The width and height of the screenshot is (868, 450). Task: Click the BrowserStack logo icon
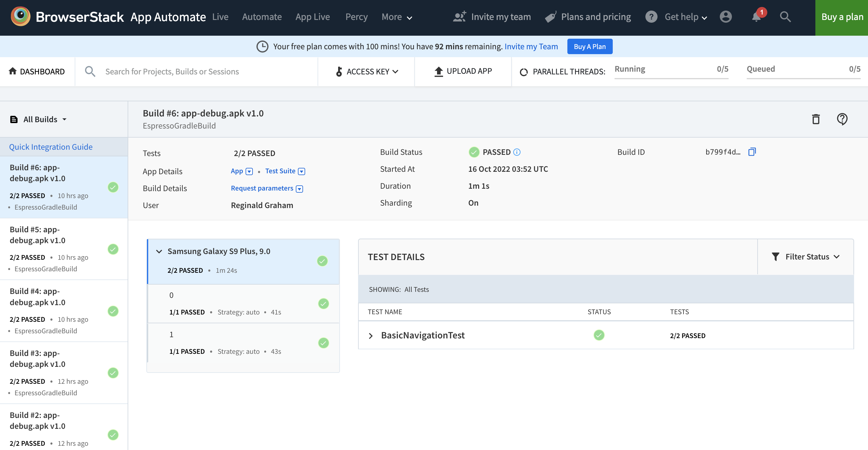[x=20, y=17]
